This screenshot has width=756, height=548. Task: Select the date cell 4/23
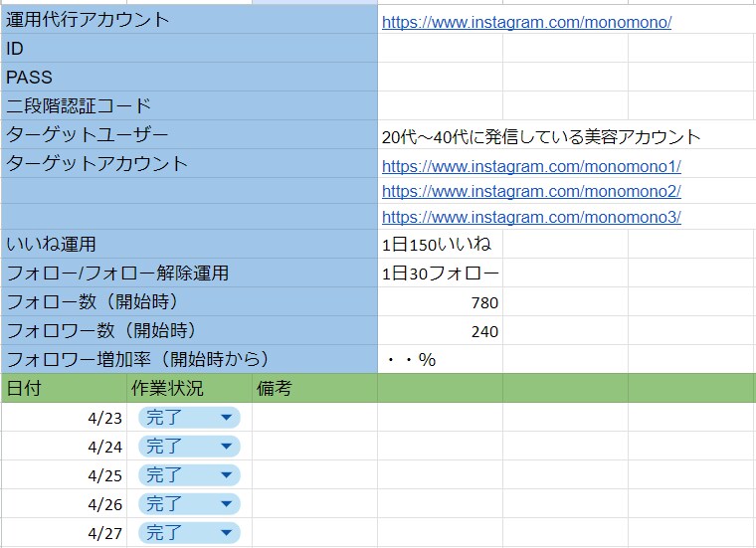coord(64,418)
